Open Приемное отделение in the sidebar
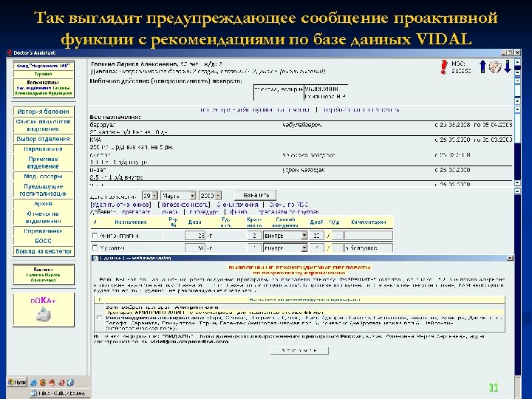The width and height of the screenshot is (532, 399). click(x=43, y=163)
